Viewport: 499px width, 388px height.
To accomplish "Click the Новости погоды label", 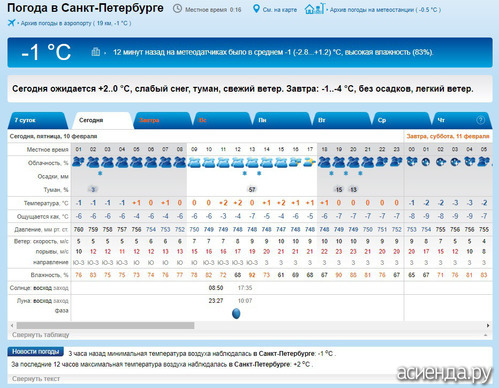I will point(36,352).
